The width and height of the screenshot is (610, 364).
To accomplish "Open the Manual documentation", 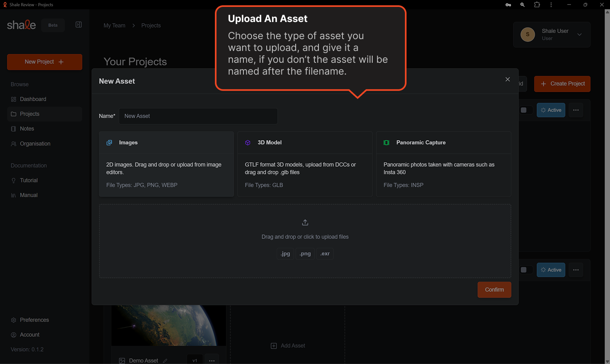I will (44, 195).
